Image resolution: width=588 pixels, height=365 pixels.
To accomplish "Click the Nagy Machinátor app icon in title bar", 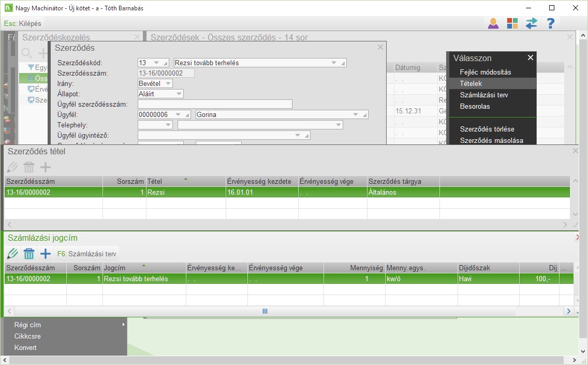I will click(9, 8).
